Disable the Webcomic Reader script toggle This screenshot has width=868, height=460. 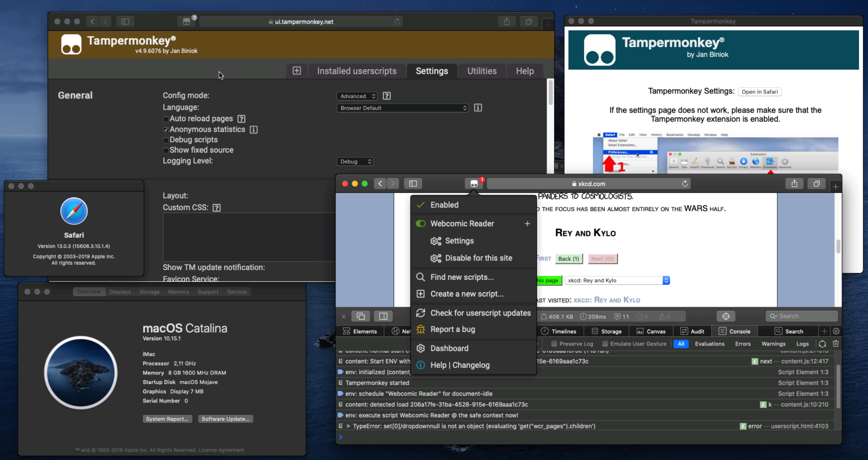coord(420,223)
